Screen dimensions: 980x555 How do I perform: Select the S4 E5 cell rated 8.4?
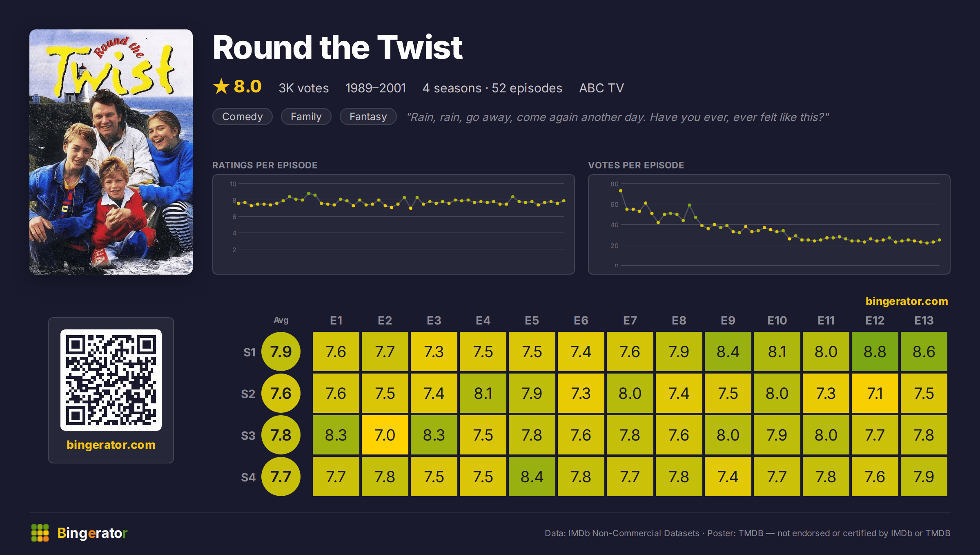pos(532,477)
